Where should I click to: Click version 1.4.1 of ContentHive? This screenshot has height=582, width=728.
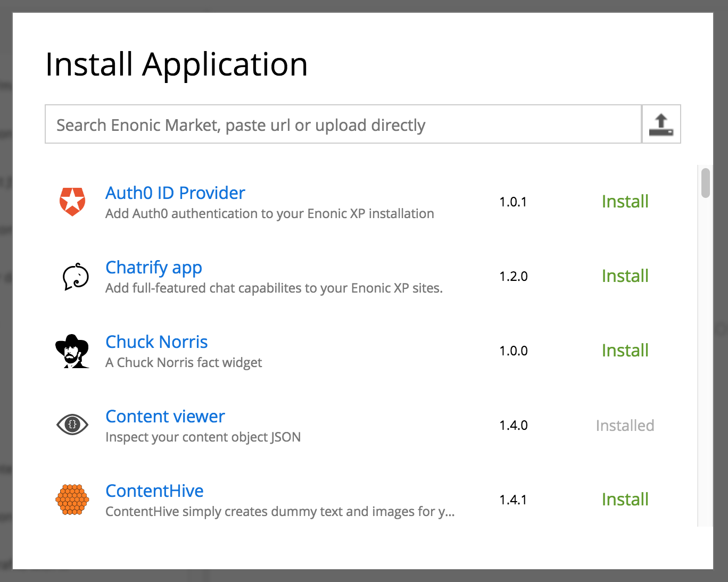(x=513, y=500)
